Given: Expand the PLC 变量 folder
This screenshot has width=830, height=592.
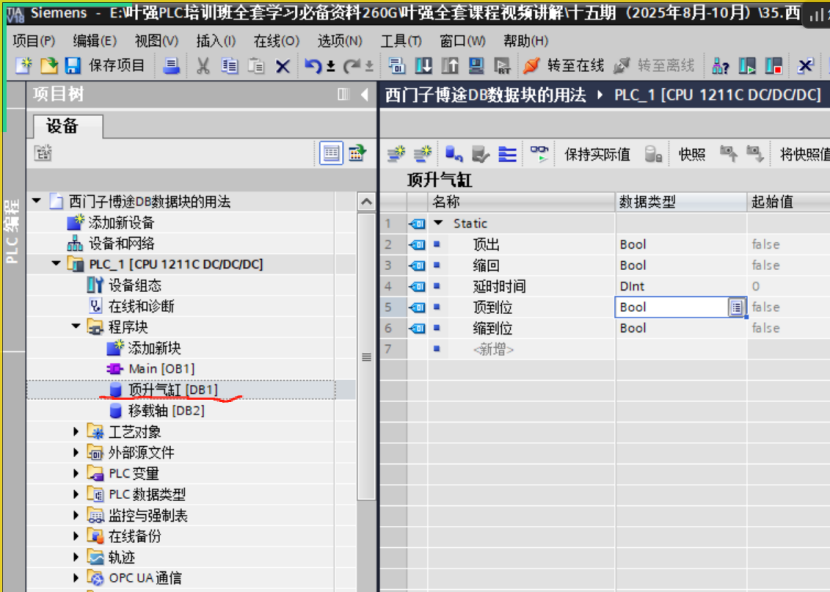Looking at the screenshot, I should pos(76,473).
